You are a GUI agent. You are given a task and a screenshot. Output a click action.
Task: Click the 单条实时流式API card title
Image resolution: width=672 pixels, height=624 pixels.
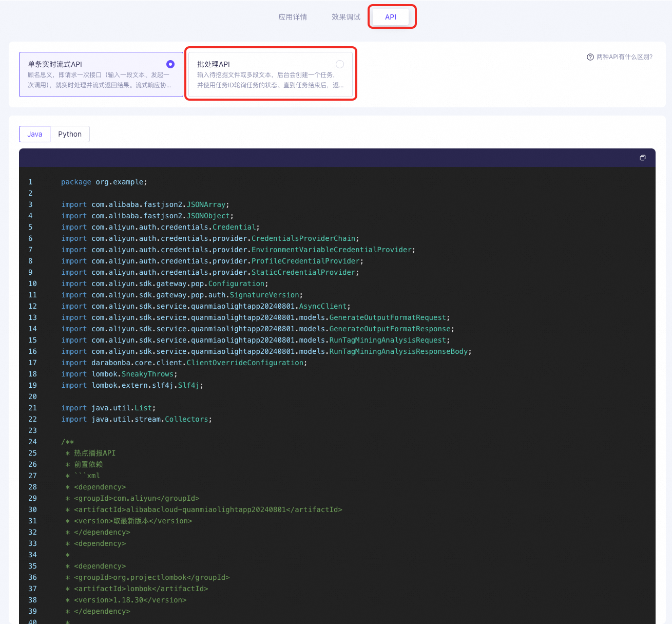click(x=55, y=64)
